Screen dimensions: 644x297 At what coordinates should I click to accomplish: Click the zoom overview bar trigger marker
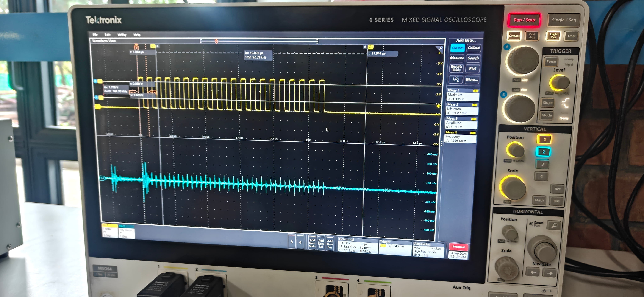[216, 41]
